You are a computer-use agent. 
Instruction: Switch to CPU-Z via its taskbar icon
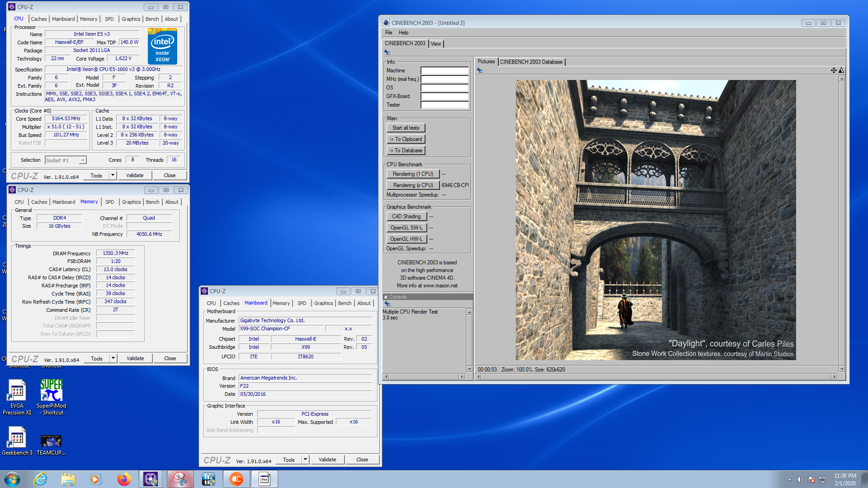(x=151, y=479)
